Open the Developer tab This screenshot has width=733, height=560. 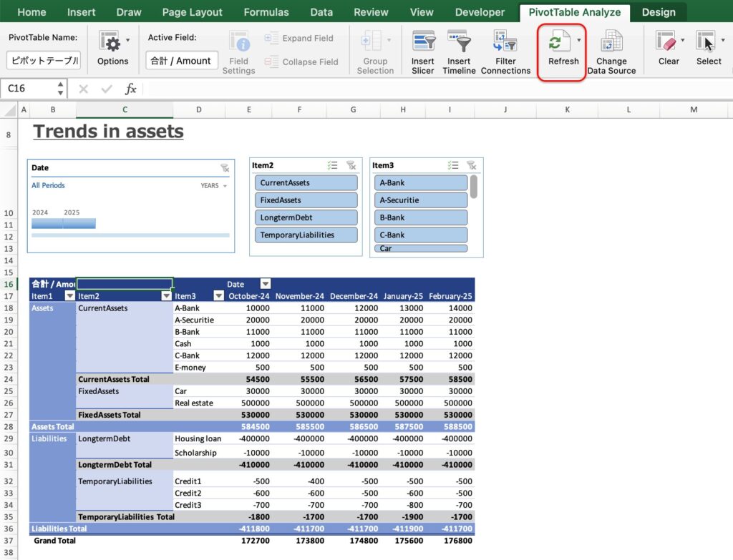(x=480, y=12)
